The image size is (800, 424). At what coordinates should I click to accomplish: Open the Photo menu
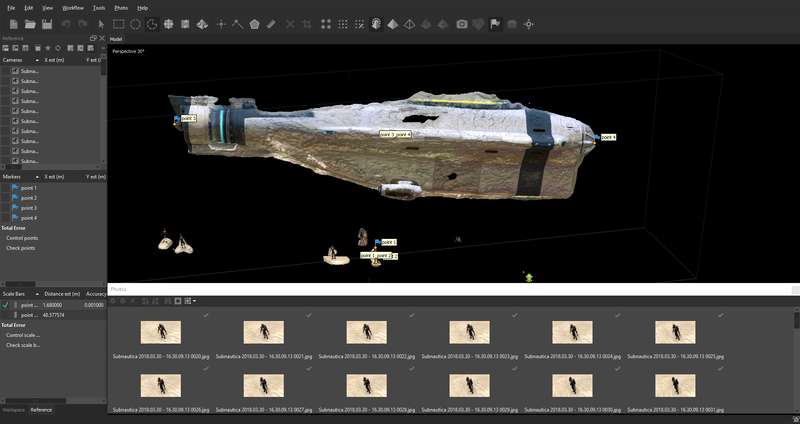click(121, 8)
